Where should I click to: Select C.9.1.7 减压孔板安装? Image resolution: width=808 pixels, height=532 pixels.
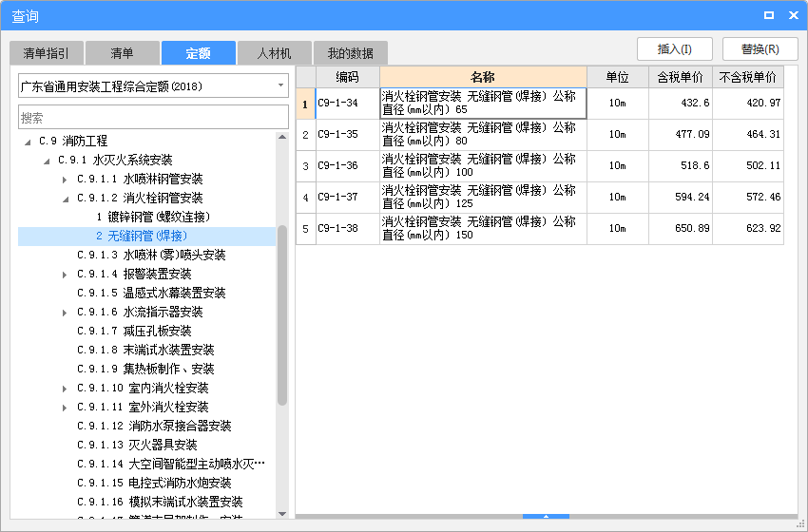click(x=134, y=331)
